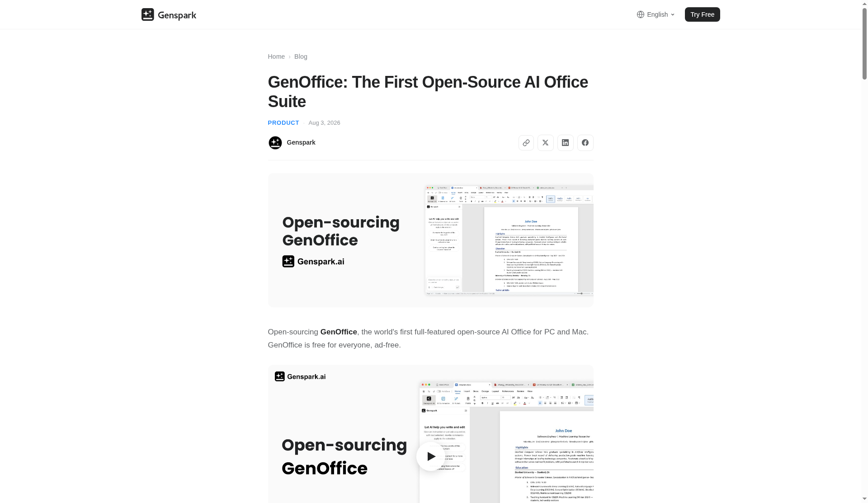The image size is (868, 503).
Task: Click the Aug 3, 2026 date
Action: click(x=324, y=123)
